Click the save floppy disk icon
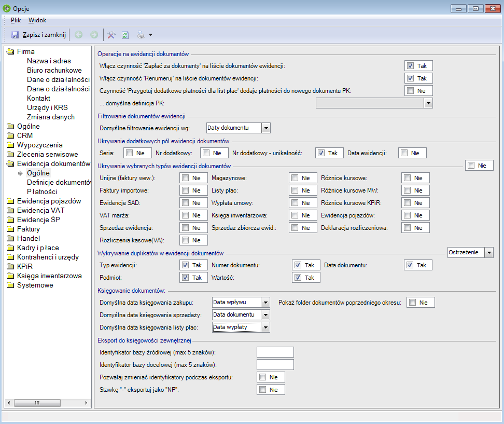The image size is (504, 424). point(15,35)
